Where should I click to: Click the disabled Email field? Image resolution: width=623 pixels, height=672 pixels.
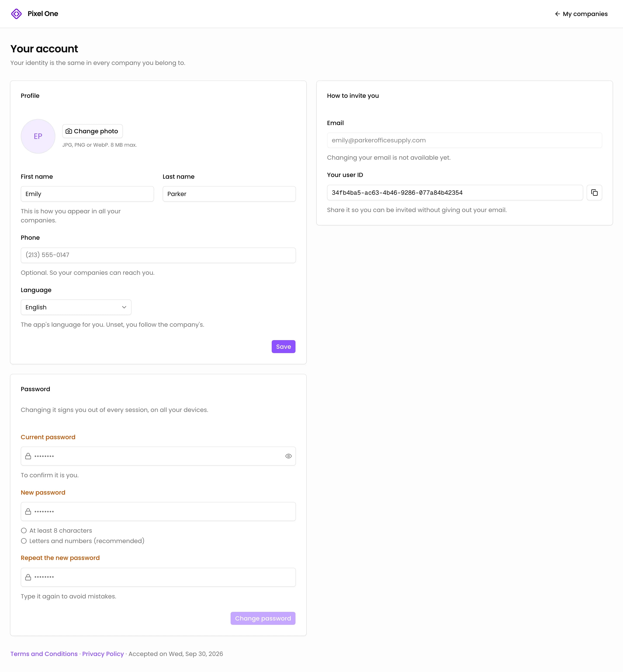click(464, 140)
